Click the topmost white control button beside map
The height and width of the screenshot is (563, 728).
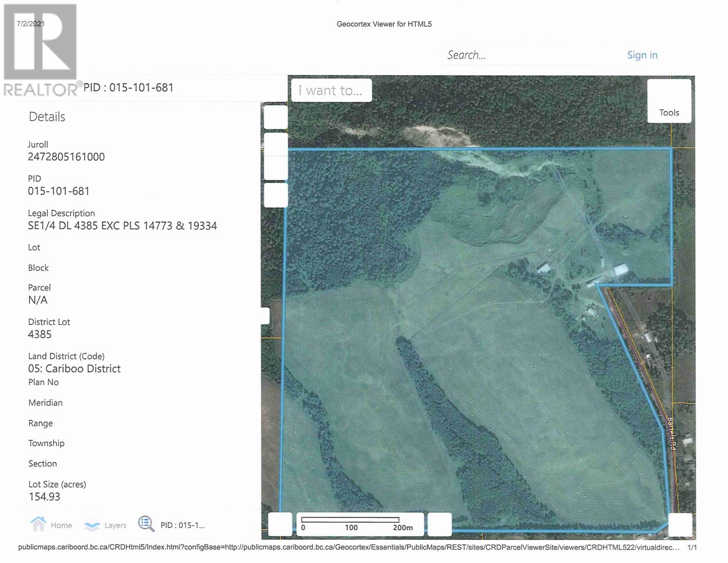(275, 117)
